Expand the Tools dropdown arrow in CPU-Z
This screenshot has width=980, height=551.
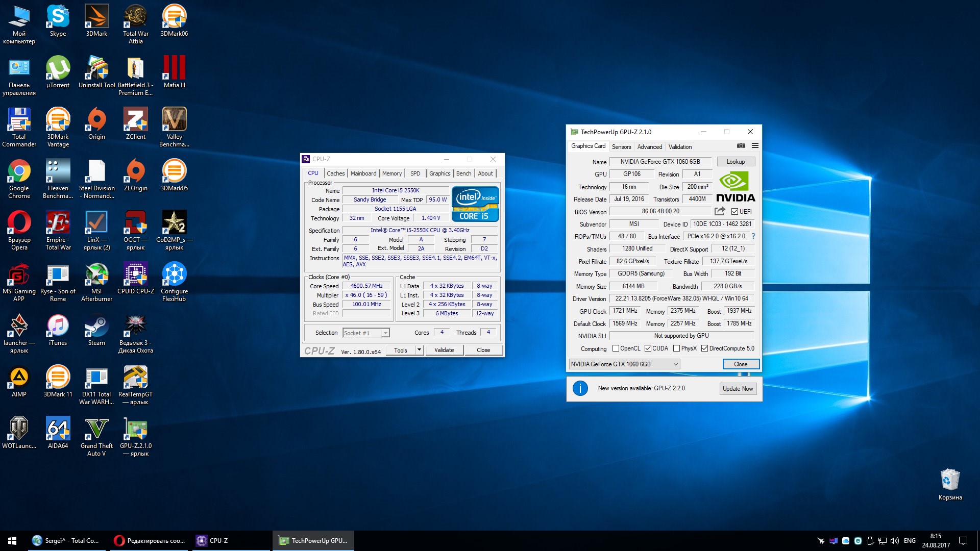point(419,350)
